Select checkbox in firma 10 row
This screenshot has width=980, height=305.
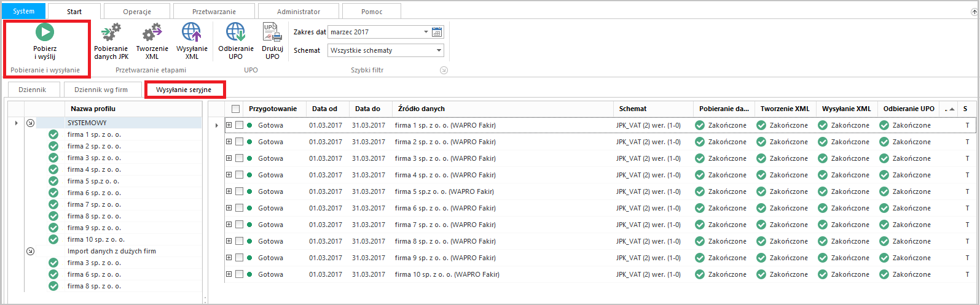click(x=240, y=274)
